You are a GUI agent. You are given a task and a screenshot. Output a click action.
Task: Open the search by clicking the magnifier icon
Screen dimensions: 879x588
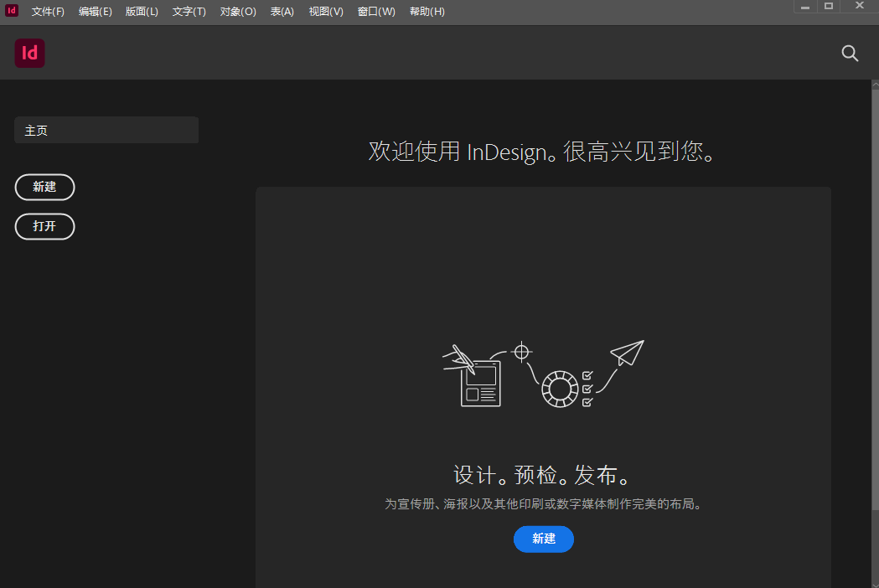(x=850, y=53)
